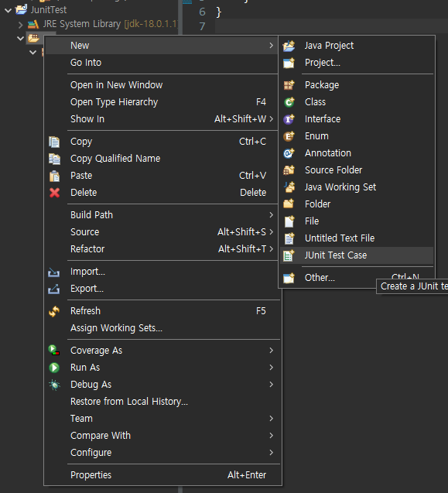The image size is (448, 493).
Task: Select the JunitTest project label
Action: [x=49, y=10]
